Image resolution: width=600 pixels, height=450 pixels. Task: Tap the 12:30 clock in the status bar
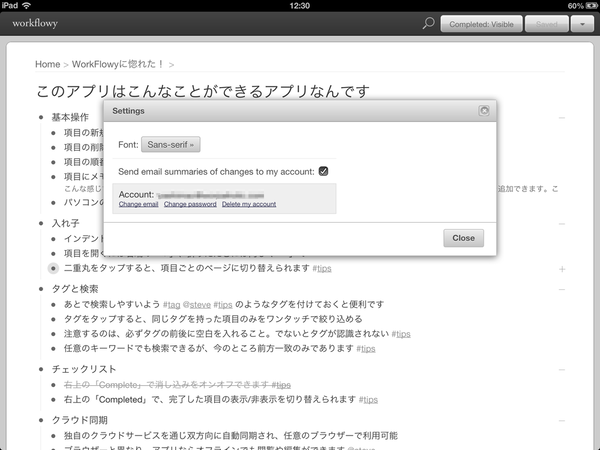coord(300,6)
